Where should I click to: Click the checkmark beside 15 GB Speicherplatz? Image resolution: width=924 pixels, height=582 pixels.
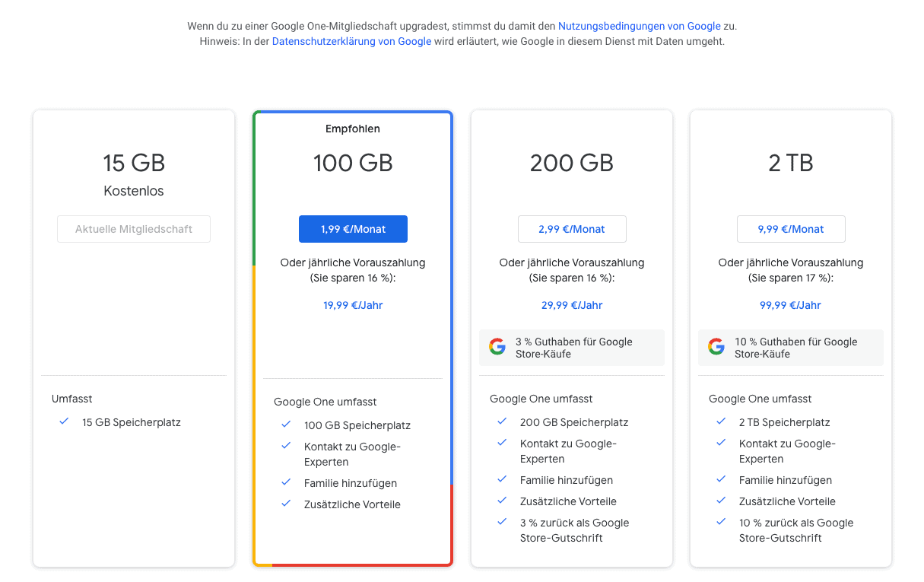coord(64,421)
